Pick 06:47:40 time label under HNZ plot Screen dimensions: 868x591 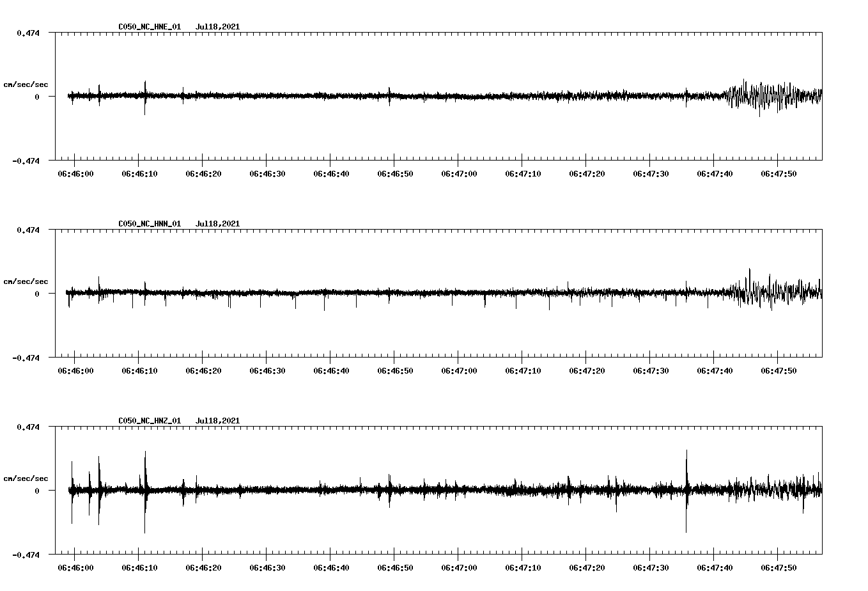(x=715, y=568)
